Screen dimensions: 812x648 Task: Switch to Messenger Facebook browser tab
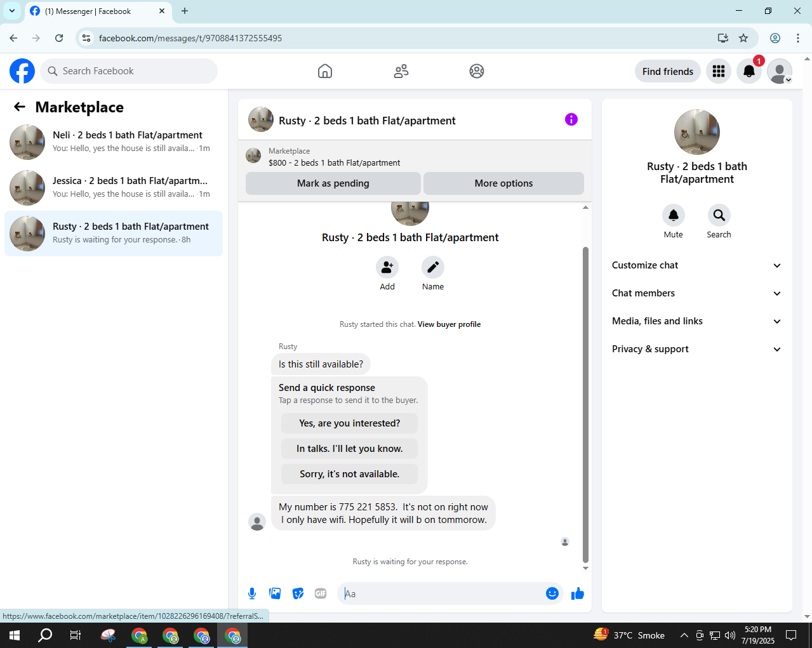pos(97,11)
